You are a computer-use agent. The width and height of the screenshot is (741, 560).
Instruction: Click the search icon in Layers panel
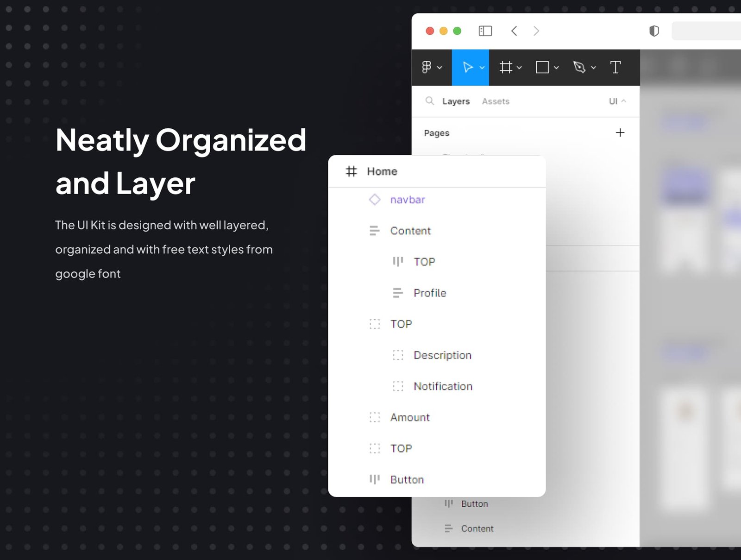[x=430, y=101]
